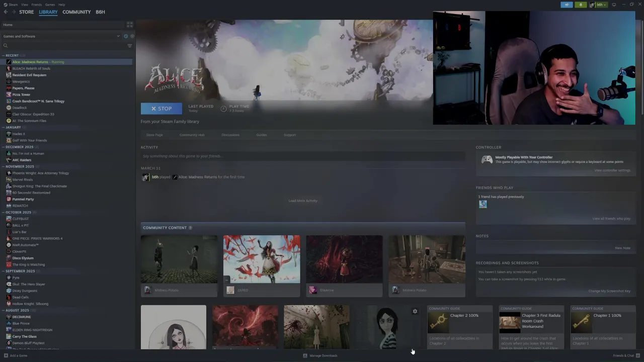The height and width of the screenshot is (362, 644).
Task: Collapse the JANUARY category
Action: [x=3, y=127]
